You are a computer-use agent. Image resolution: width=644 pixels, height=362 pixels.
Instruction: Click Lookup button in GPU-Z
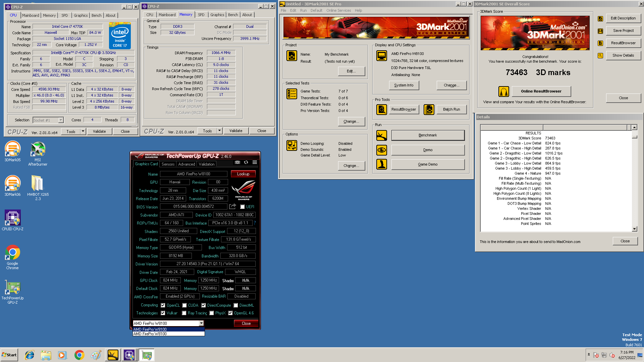tap(243, 174)
